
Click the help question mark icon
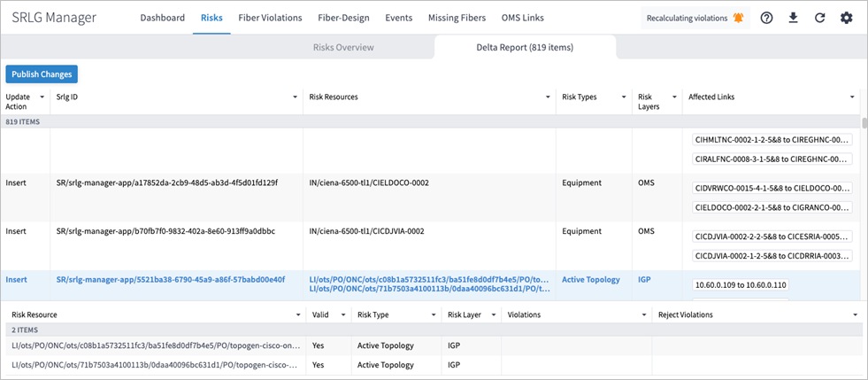766,18
